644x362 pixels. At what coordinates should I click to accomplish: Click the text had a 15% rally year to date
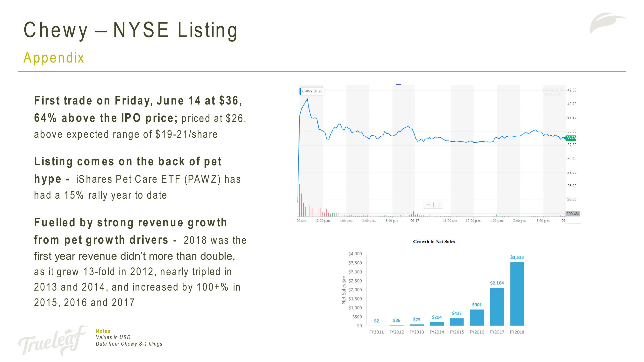pyautogui.click(x=100, y=195)
